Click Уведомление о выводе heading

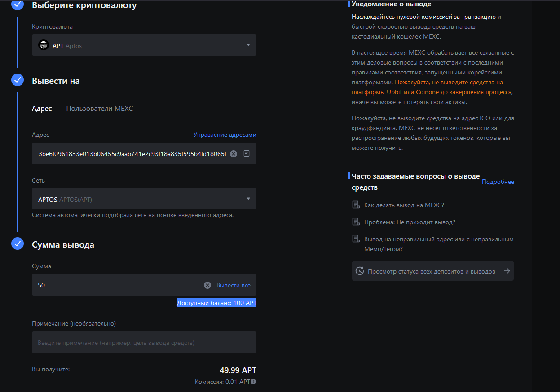click(x=391, y=4)
